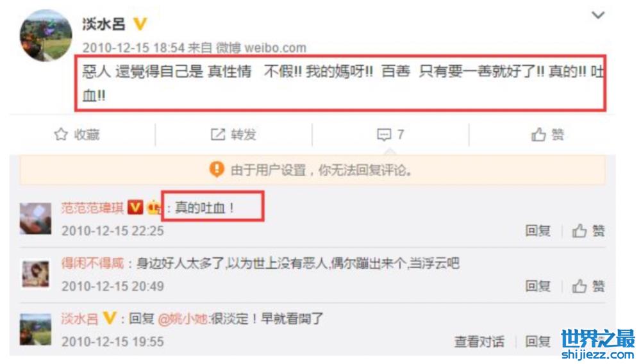Like 范范范玮琪's comment thumbs-up
This screenshot has height=364, width=641.
pos(579,231)
